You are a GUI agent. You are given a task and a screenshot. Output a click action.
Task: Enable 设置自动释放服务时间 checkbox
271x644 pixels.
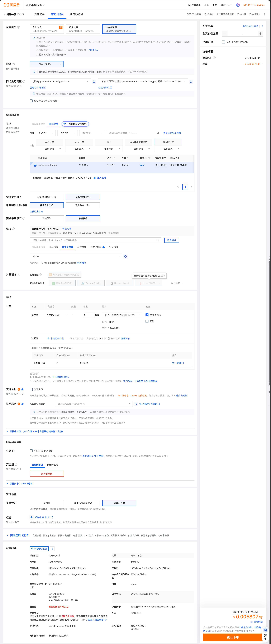[223, 42]
